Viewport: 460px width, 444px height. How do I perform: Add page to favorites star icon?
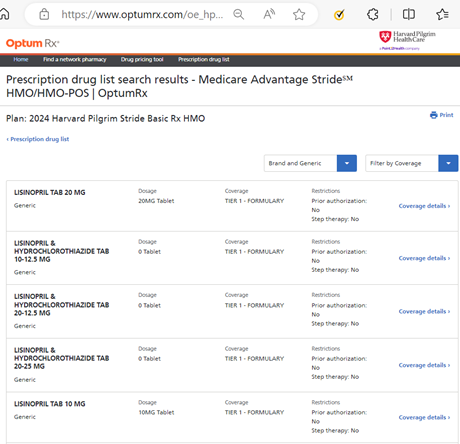tap(299, 14)
